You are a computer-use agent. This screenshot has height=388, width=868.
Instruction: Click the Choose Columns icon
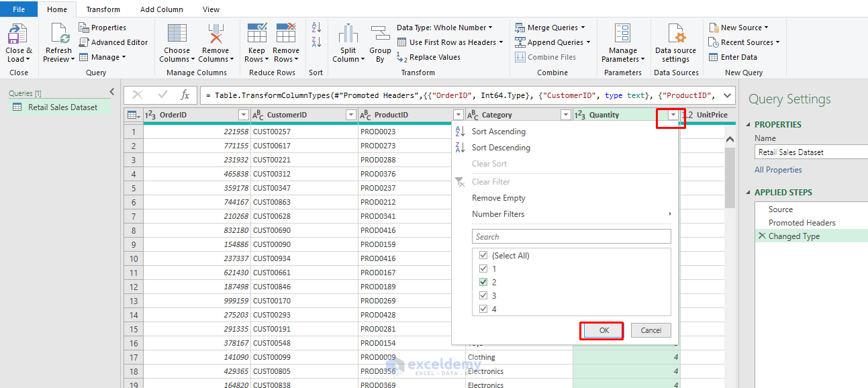177,34
